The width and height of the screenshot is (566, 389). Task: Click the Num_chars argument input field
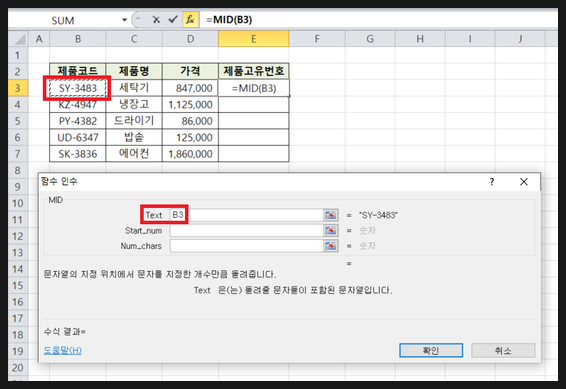(x=247, y=246)
